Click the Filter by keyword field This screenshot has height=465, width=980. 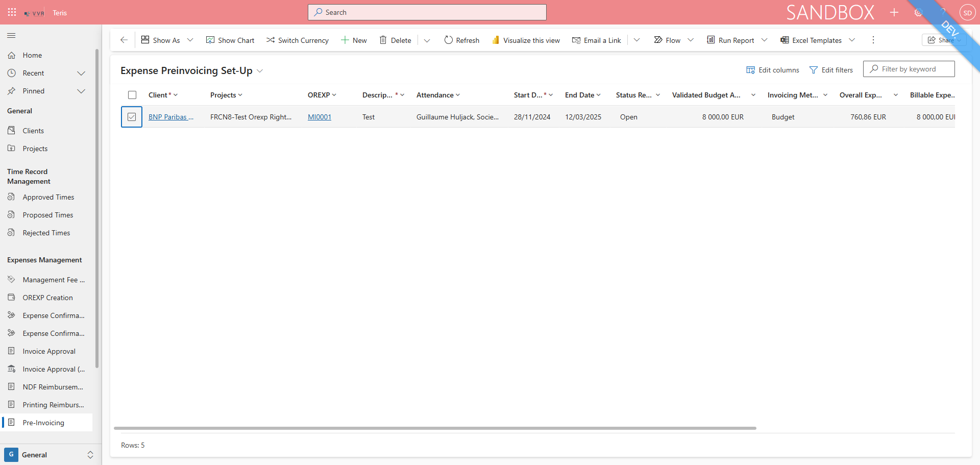click(909, 69)
